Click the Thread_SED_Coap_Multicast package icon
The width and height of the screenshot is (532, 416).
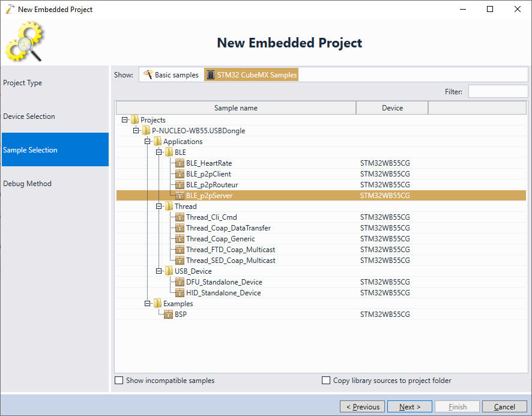(180, 261)
